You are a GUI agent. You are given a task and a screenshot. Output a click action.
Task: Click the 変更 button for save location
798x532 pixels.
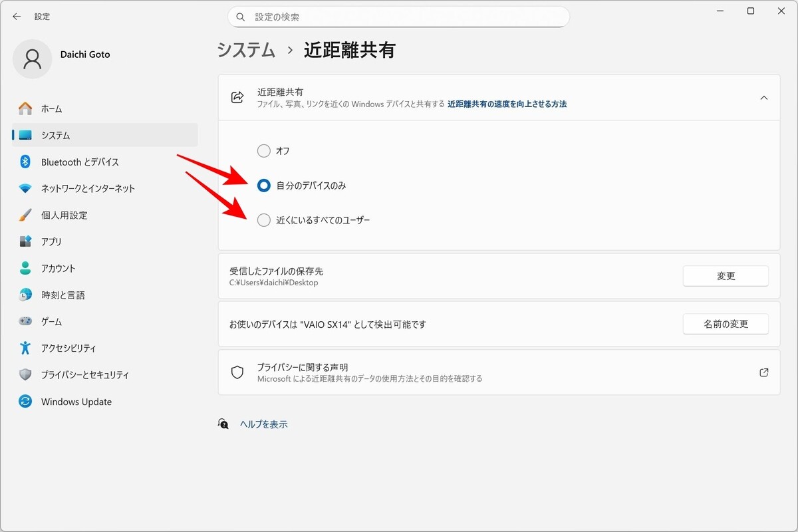pyautogui.click(x=726, y=276)
